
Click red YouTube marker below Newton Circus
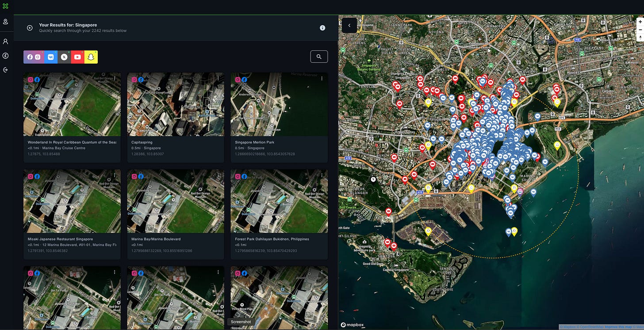pyautogui.click(x=455, y=79)
